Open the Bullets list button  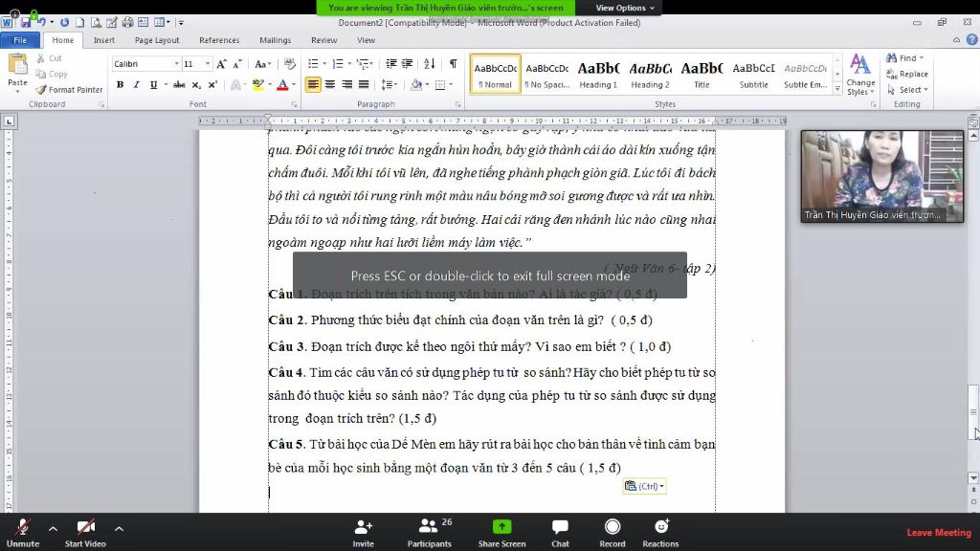[x=313, y=64]
